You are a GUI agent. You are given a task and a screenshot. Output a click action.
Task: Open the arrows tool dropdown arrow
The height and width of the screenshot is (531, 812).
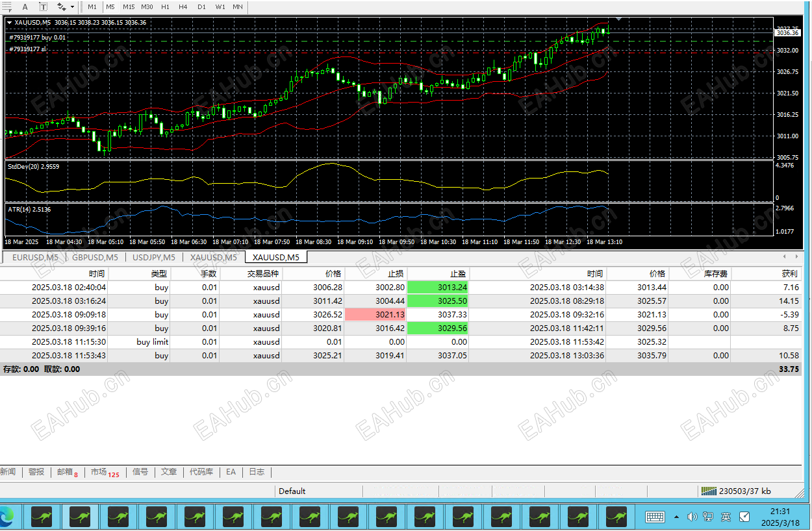72,7
